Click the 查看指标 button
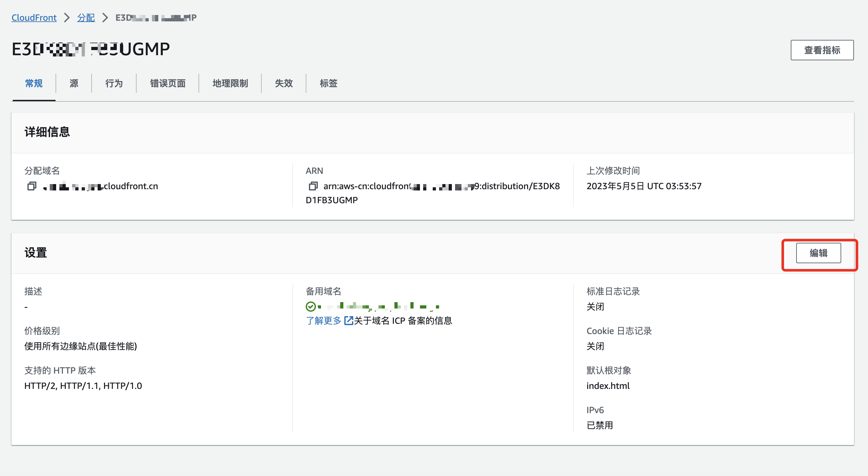The width and height of the screenshot is (868, 476). coord(822,50)
